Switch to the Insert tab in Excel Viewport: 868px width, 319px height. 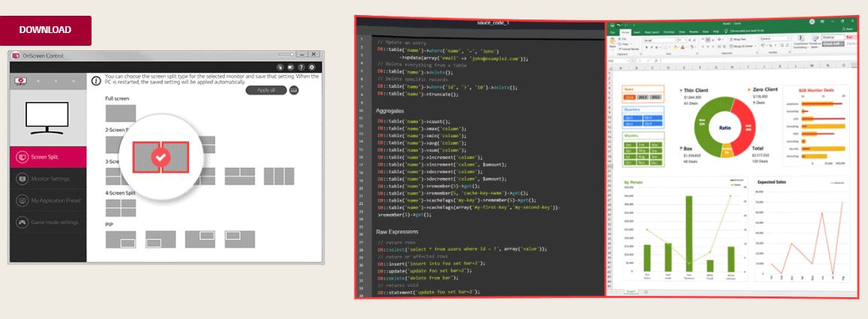pos(636,32)
